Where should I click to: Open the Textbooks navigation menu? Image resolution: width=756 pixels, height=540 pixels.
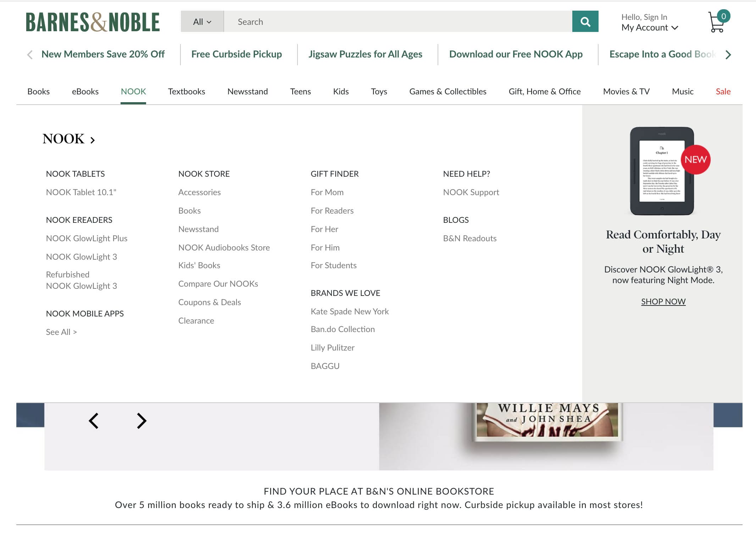point(187,92)
